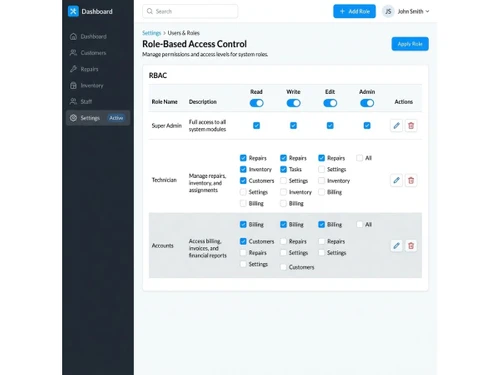Screen dimensions: 500x375
Task: Delete the Technician role trash icon
Action: (411, 180)
